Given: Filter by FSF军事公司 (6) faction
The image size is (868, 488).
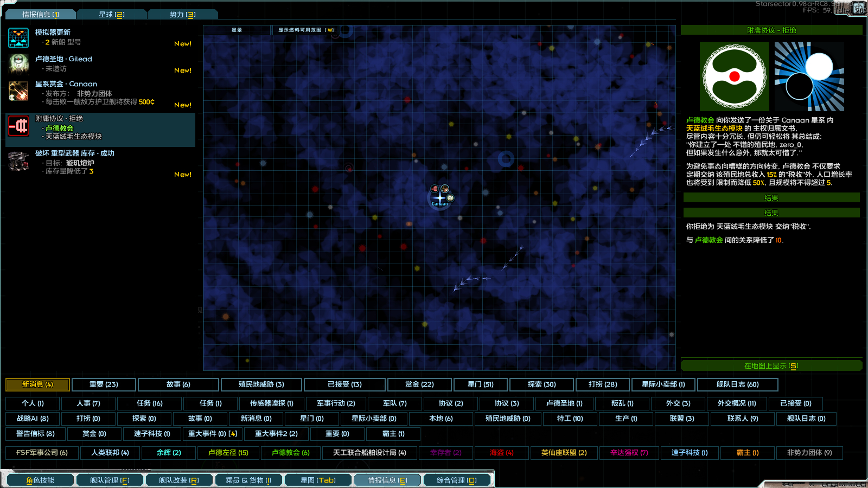Looking at the screenshot, I should click(x=42, y=453).
